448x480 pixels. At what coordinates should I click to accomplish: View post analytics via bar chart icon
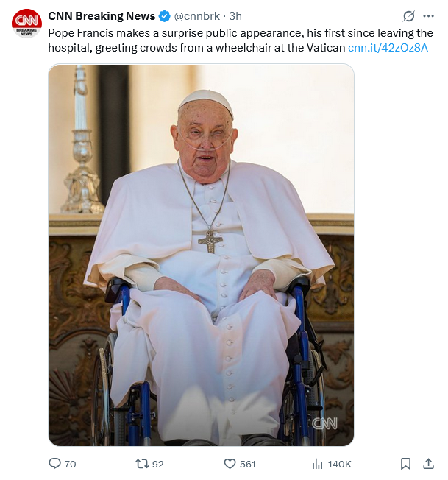[x=318, y=464]
